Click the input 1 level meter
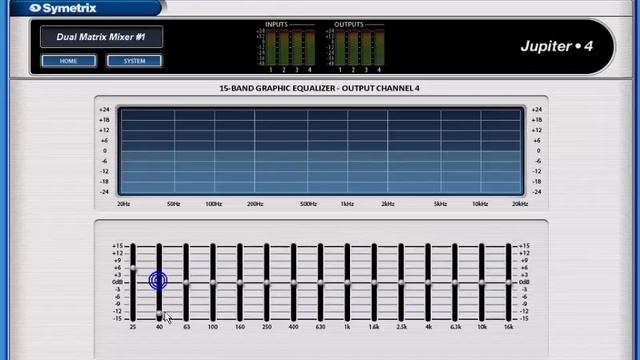Viewport: 640px width, 360px height. [x=271, y=48]
